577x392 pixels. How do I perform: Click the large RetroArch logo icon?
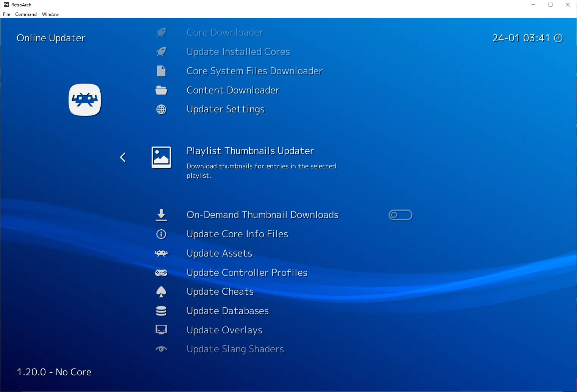pyautogui.click(x=85, y=100)
